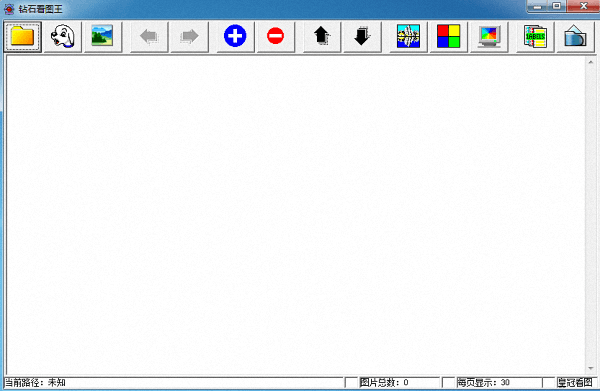This screenshot has width=600, height=391.
Task: Click the 当前路径 status bar field
Action: point(174,382)
